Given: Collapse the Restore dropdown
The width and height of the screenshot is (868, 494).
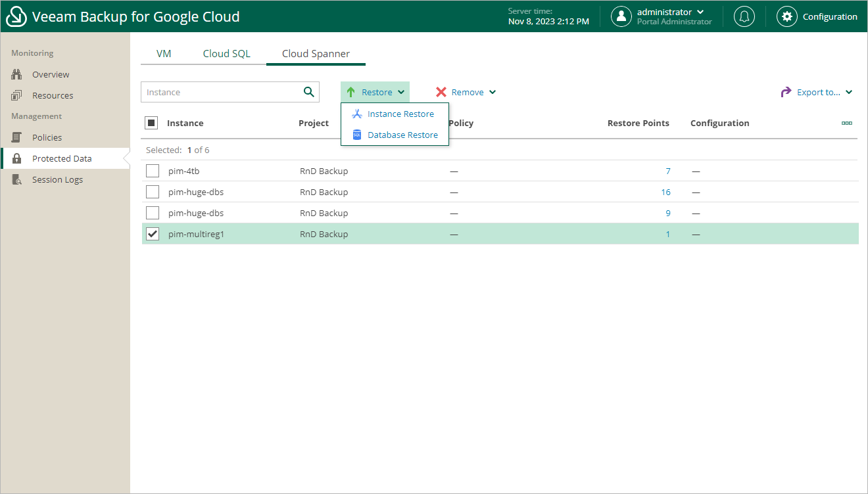Looking at the screenshot, I should (375, 92).
